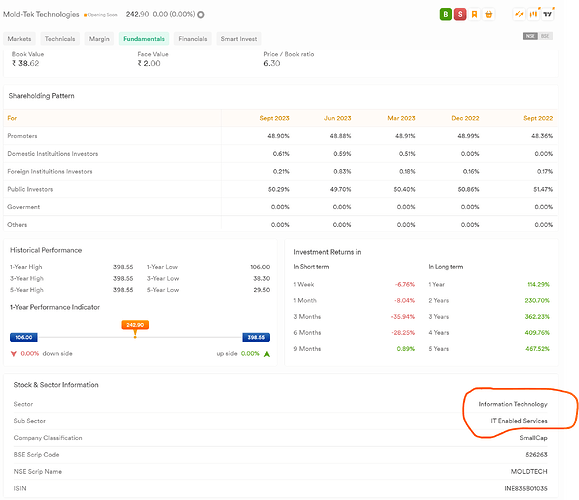Viewport: 579px width, 500px height.
Task: Open the TradingView chart icon
Action: (548, 14)
